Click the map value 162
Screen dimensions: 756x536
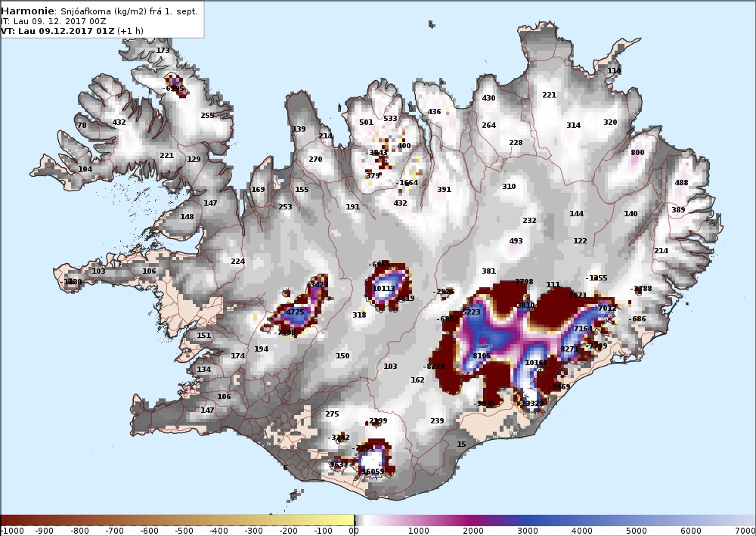click(x=417, y=380)
